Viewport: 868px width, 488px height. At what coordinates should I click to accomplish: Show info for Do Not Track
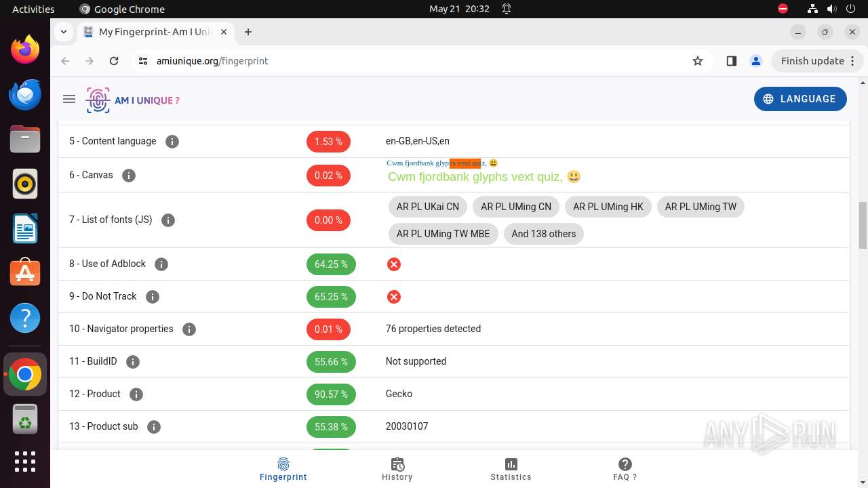(153, 297)
